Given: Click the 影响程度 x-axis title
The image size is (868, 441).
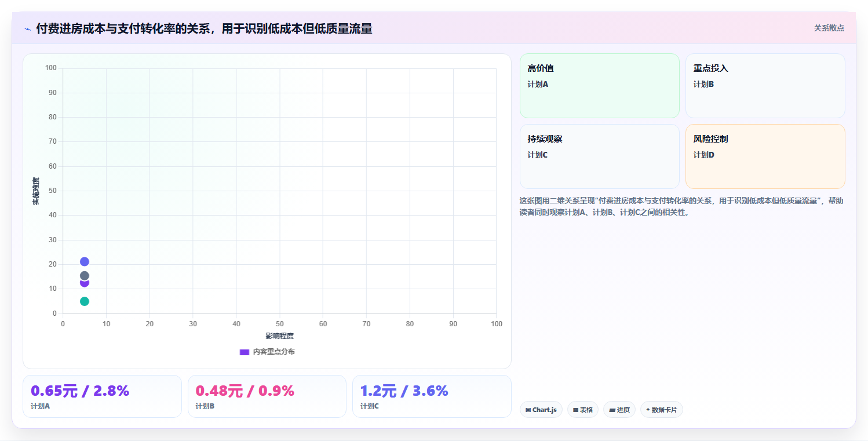Looking at the screenshot, I should pos(280,336).
